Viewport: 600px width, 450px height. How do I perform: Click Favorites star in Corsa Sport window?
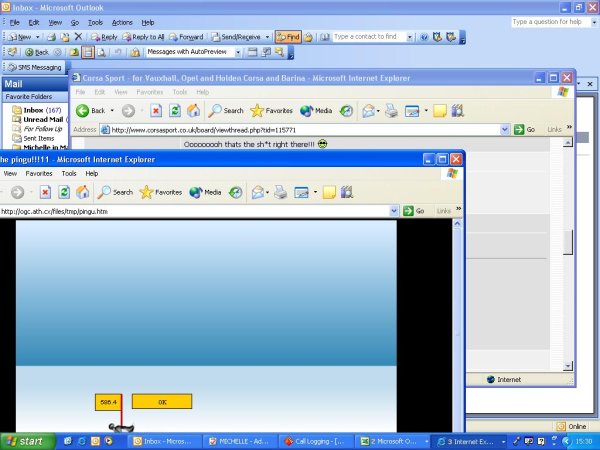[271, 111]
